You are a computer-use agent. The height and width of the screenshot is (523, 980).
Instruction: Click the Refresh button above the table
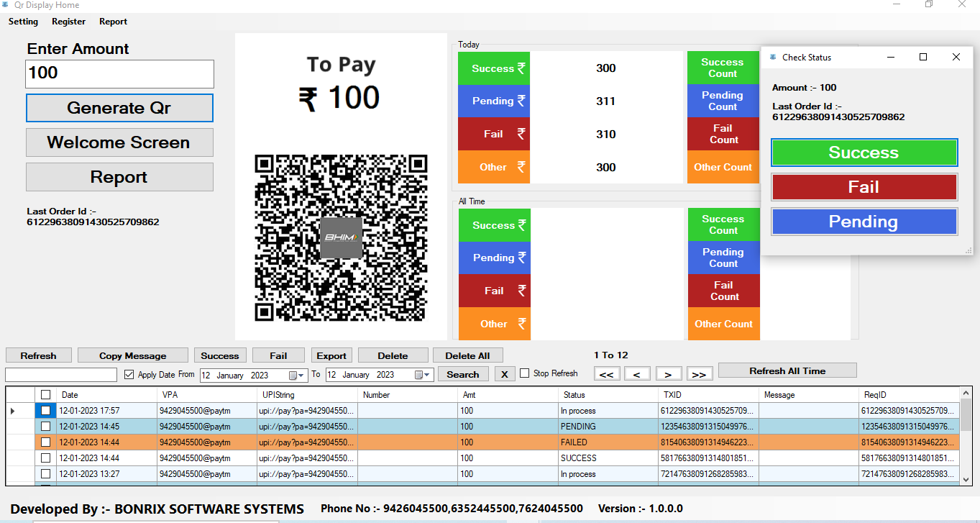point(39,355)
